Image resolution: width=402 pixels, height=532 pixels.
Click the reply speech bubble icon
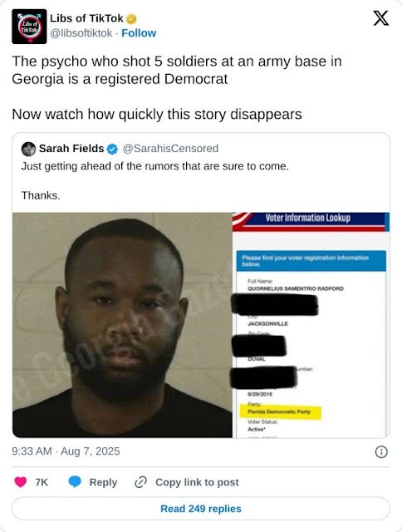pyautogui.click(x=75, y=482)
